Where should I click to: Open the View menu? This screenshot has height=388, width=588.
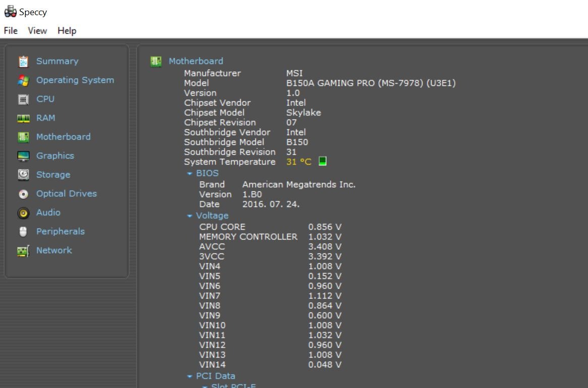point(37,31)
